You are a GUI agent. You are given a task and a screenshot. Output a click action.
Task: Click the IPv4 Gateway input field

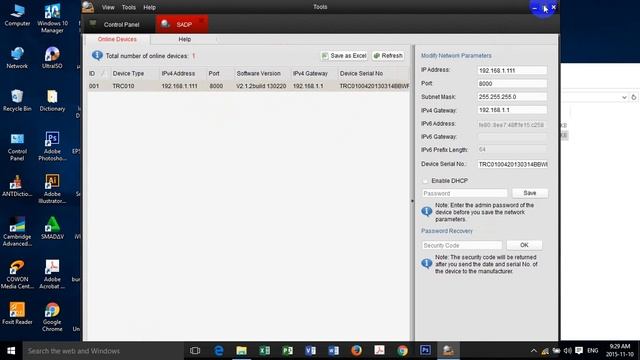click(512, 110)
